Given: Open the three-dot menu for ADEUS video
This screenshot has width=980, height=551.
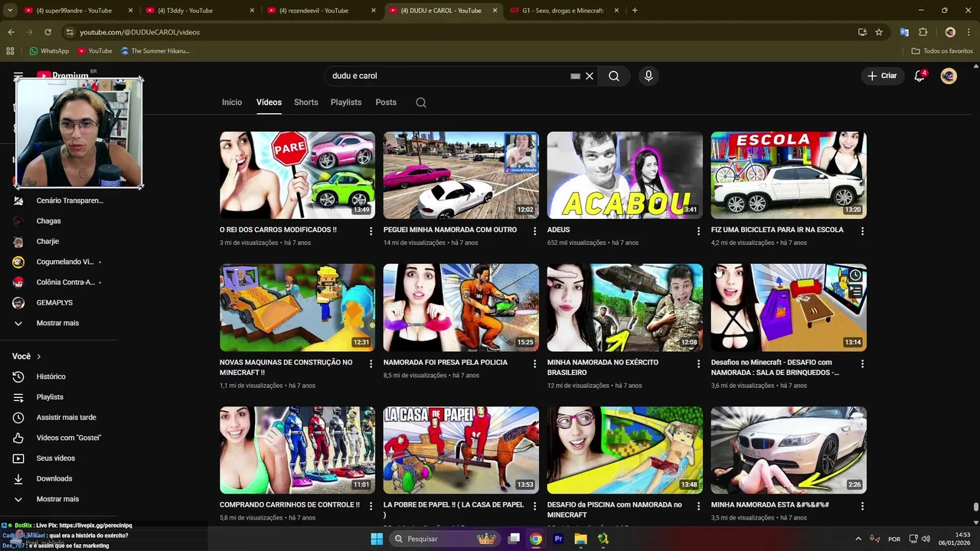Looking at the screenshot, I should pyautogui.click(x=698, y=230).
